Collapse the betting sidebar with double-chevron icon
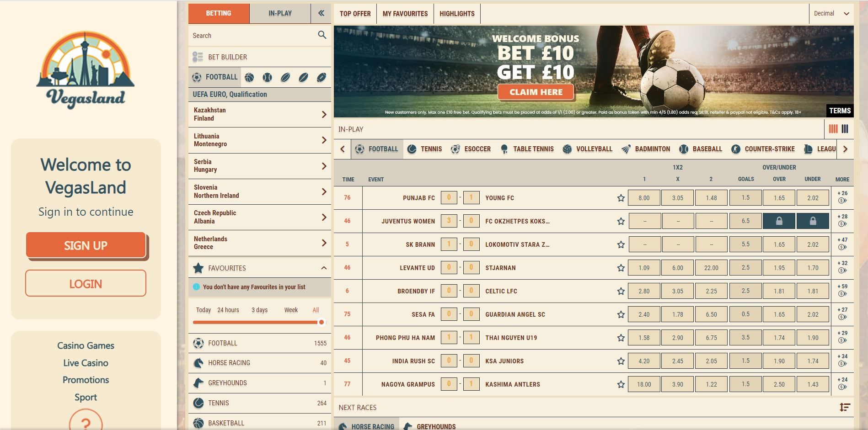 (x=321, y=13)
